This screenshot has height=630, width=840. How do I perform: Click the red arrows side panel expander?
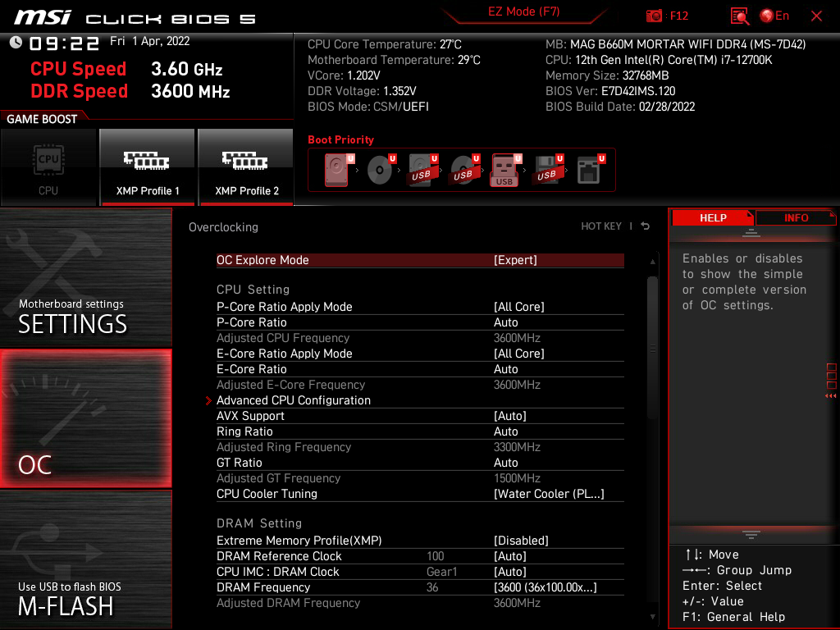[x=831, y=396]
